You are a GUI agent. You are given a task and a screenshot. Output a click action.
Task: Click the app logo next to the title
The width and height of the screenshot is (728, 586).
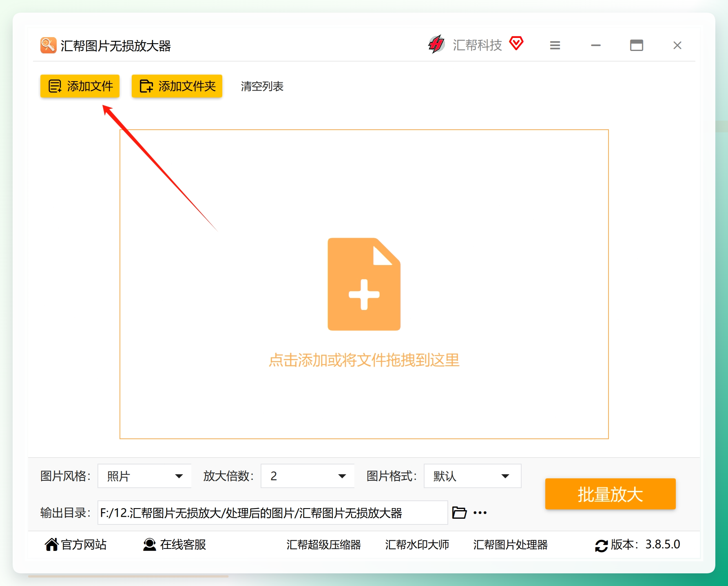48,45
